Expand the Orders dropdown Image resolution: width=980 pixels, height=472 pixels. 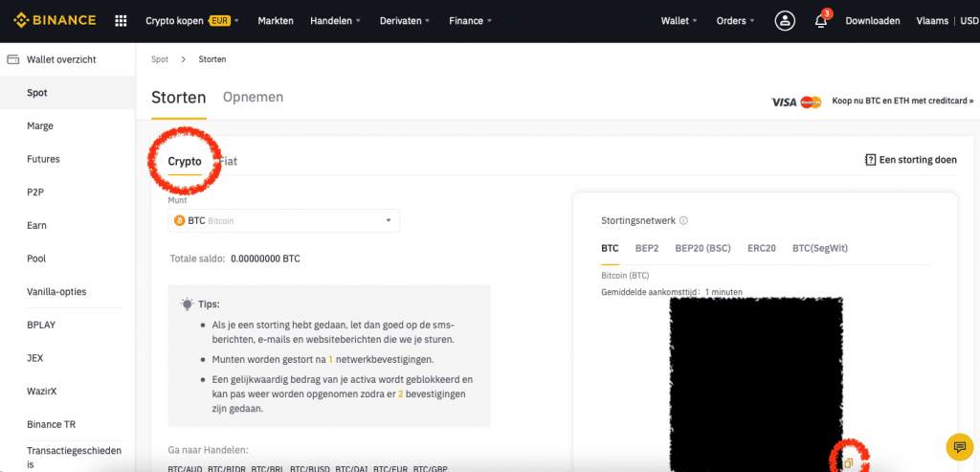point(735,21)
